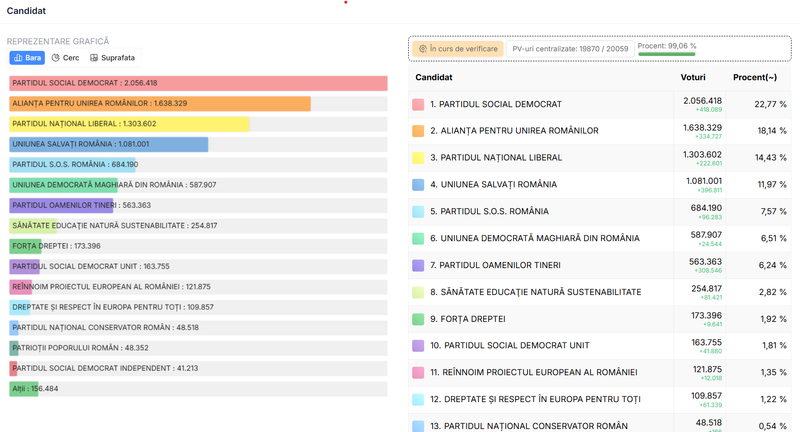Click the orange AUR color swatch
The height and width of the screenshot is (432, 800).
(418, 131)
